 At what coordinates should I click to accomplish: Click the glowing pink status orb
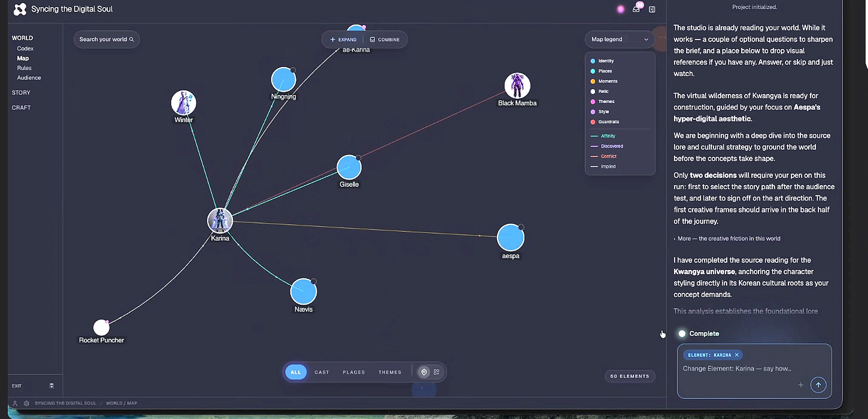click(620, 10)
